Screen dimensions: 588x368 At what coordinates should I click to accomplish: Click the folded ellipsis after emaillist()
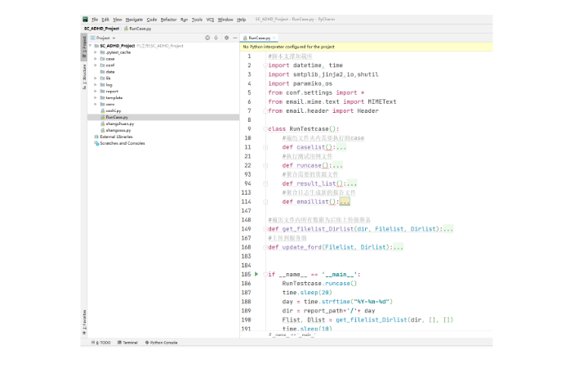click(x=345, y=201)
